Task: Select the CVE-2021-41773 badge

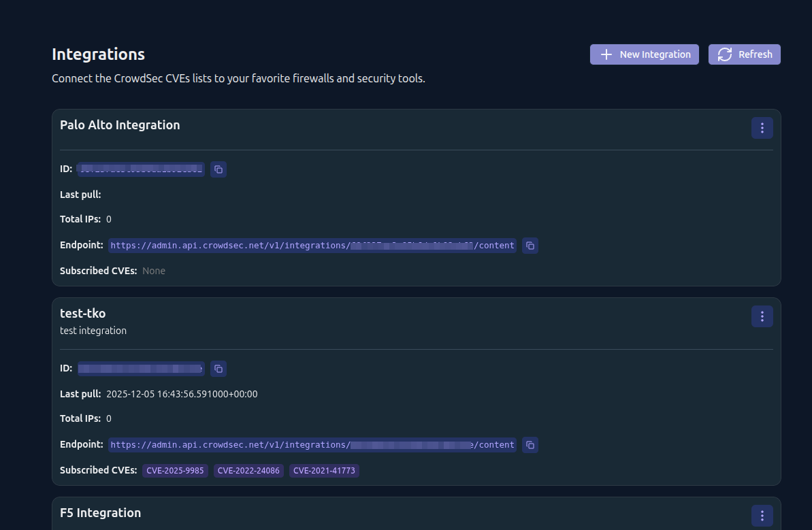Action: (x=324, y=470)
